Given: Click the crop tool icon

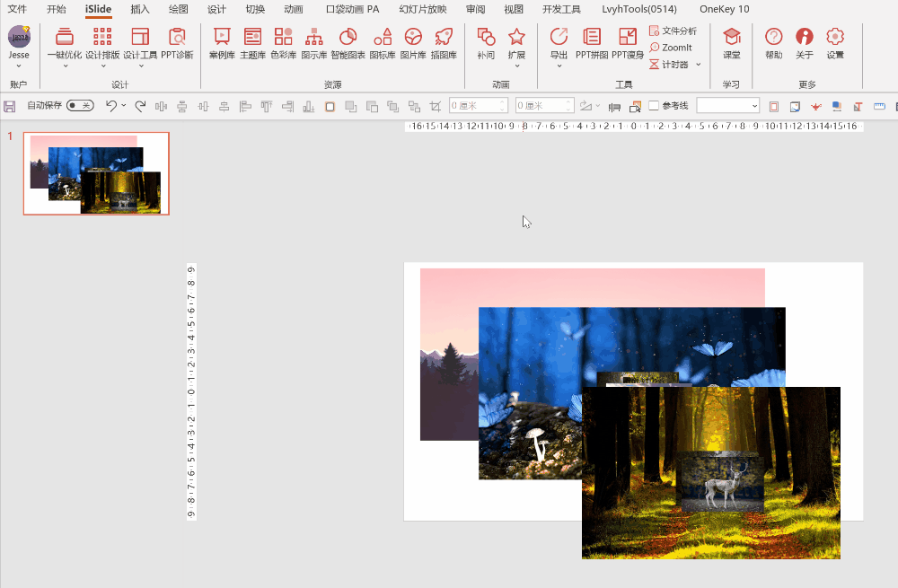Looking at the screenshot, I should point(436,106).
